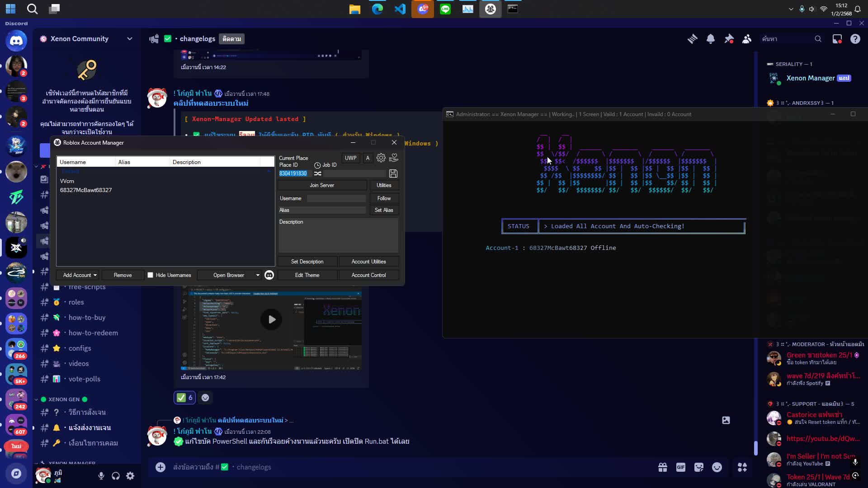Image resolution: width=868 pixels, height=488 pixels.
Task: Open the Discord inbox icon
Action: [836, 39]
